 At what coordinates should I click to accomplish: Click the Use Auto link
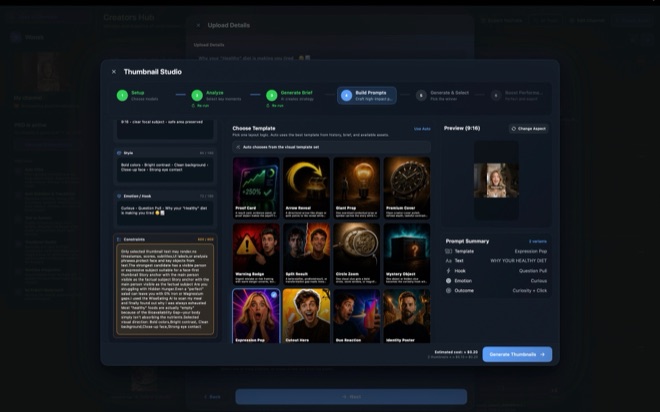422,129
